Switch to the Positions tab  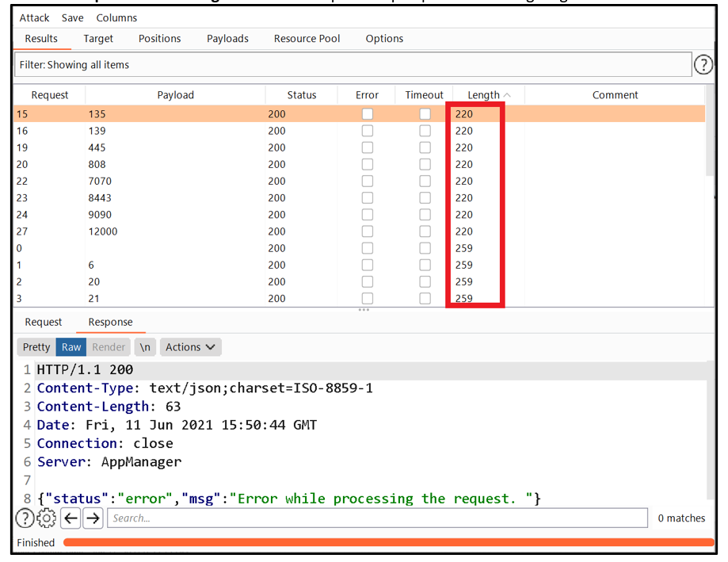tap(159, 39)
